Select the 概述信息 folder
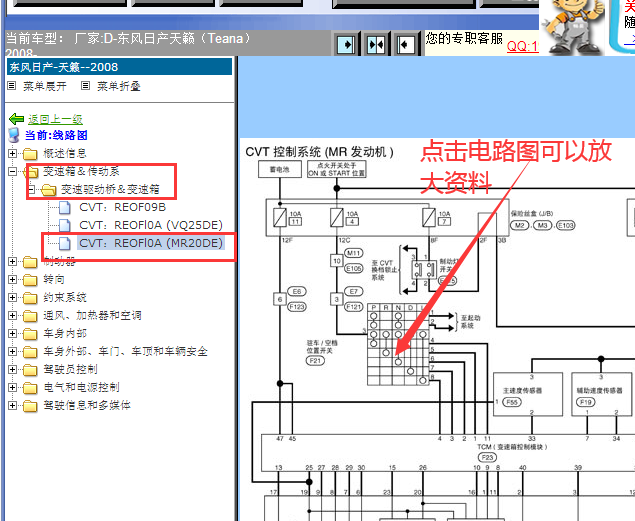This screenshot has width=635, height=521. 65,153
